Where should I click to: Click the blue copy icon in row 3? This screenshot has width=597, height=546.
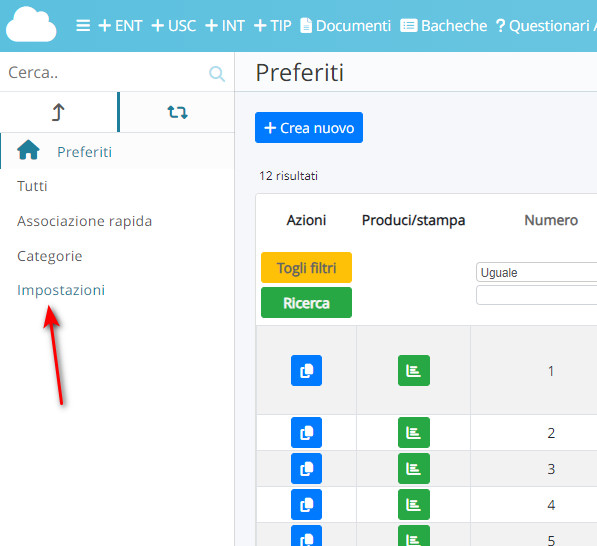[x=306, y=469]
